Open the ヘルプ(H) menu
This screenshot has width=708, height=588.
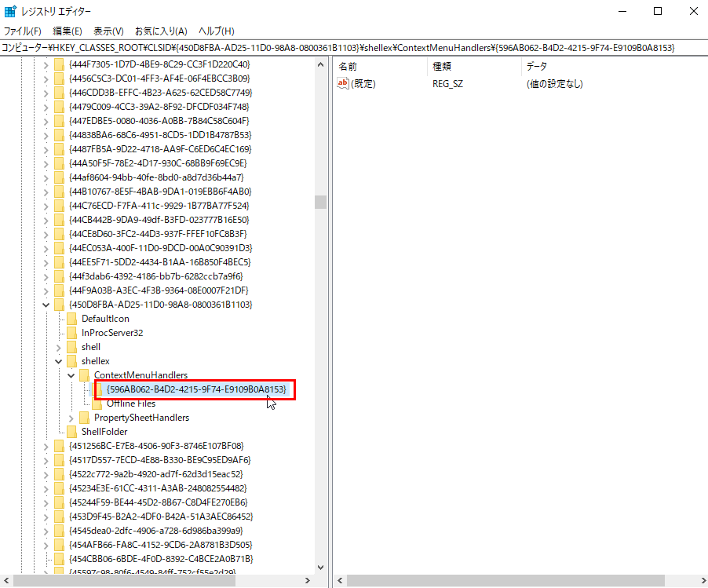[x=217, y=31]
